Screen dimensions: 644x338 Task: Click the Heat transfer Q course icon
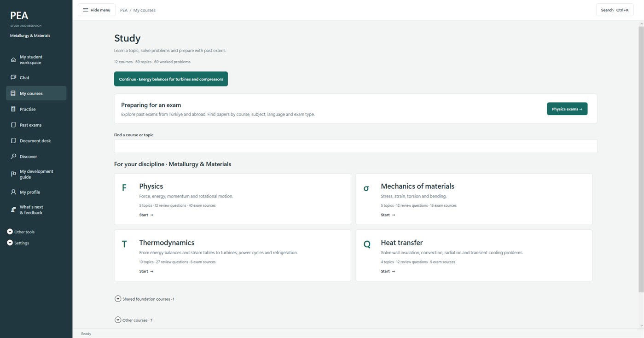[367, 245]
